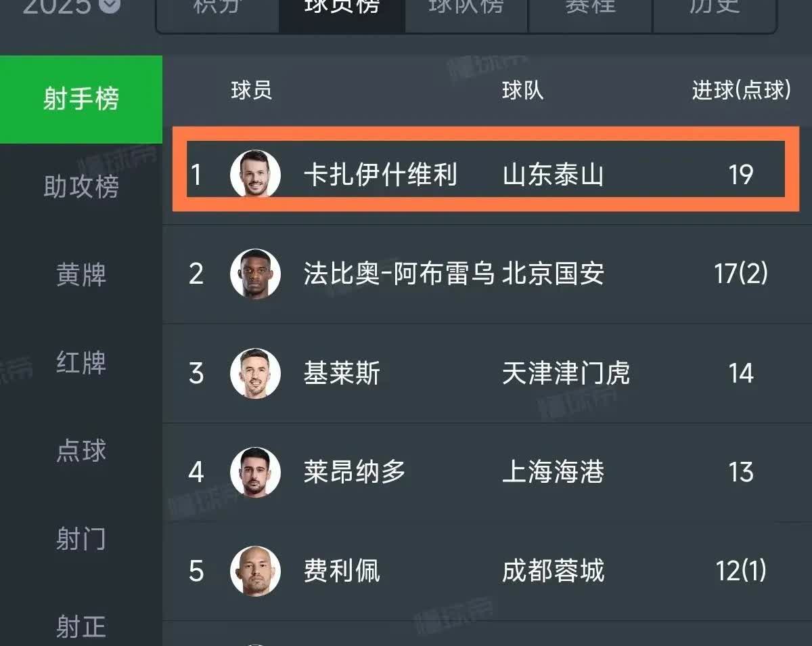Switch to the 积分 tab

[x=216, y=7]
